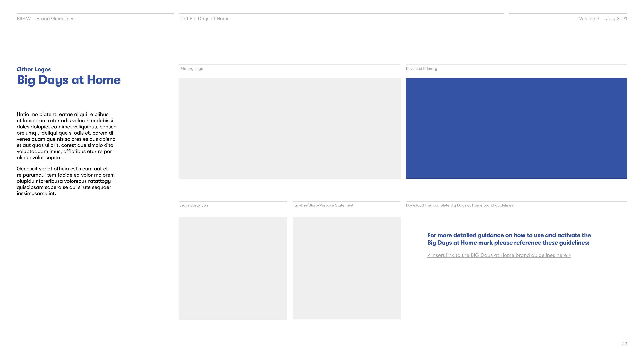This screenshot has height=362, width=644.
Task: Click the BIG W – Brand Guidelines header text
Action: 45,18
